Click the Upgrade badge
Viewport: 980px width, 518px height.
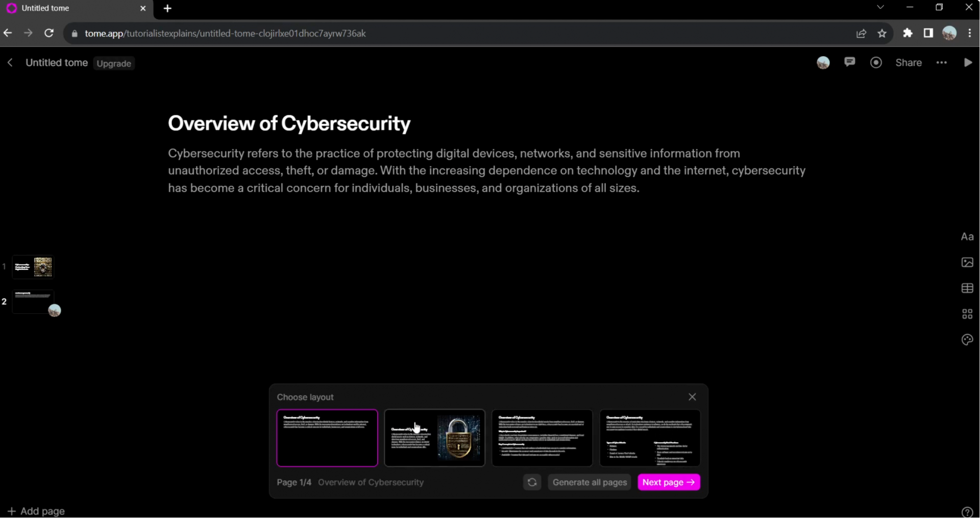click(114, 64)
